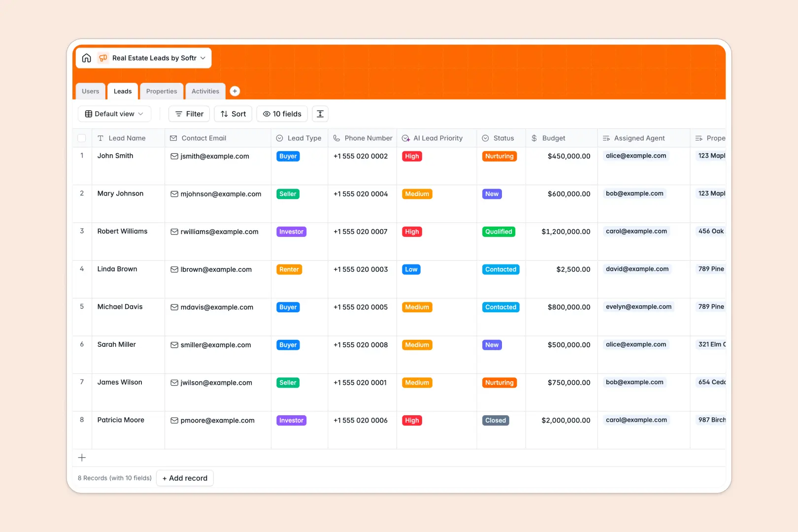Click the Add record button
The width and height of the screenshot is (798, 532).
185,478
